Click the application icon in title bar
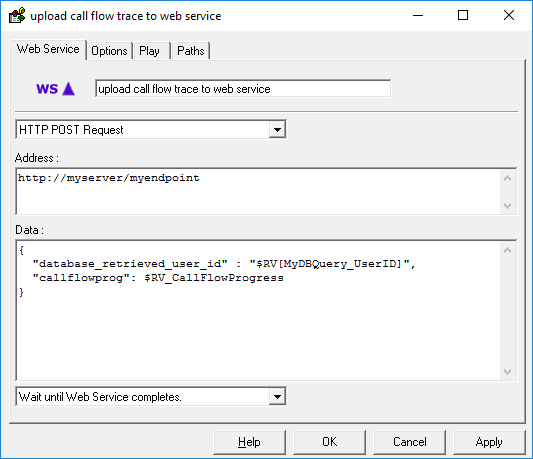This screenshot has width=533, height=459. tap(17, 16)
